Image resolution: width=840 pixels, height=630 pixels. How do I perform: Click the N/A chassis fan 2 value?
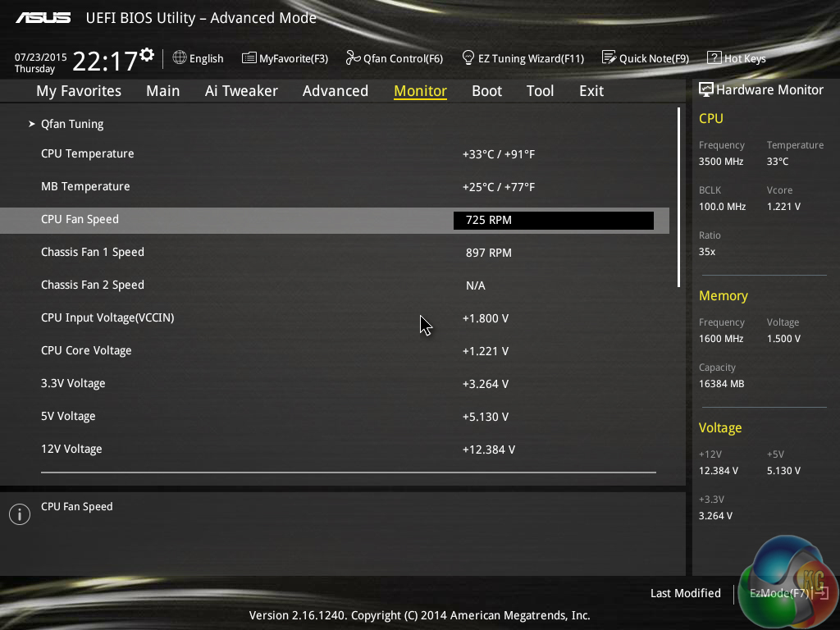(x=476, y=285)
